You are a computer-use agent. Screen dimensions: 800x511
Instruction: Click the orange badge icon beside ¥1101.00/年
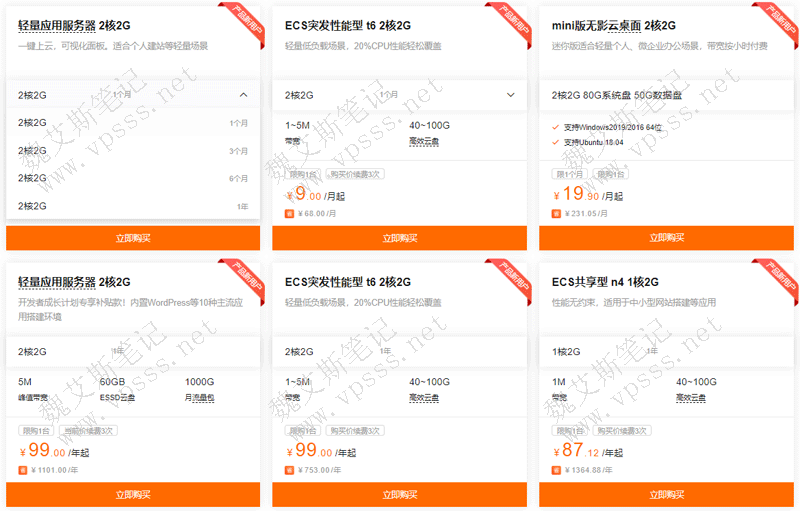(22, 470)
